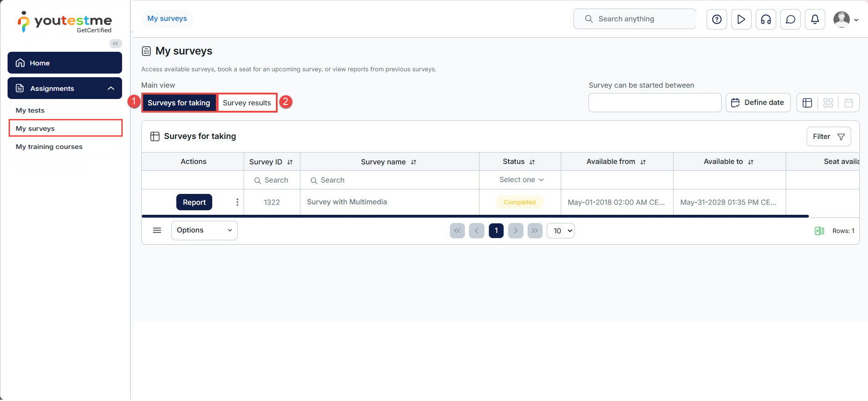This screenshot has width=868, height=401.
Task: Expand the Status 'Select one' filter
Action: [521, 180]
